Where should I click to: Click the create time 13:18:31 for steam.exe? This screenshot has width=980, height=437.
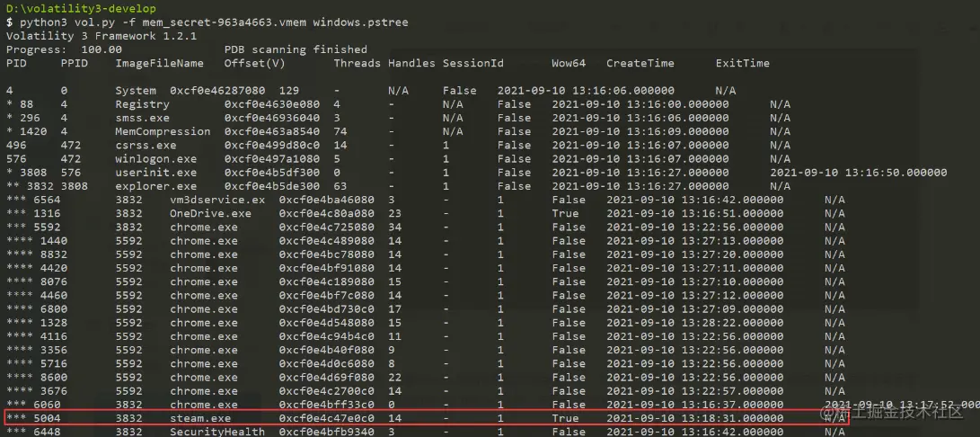(x=695, y=418)
